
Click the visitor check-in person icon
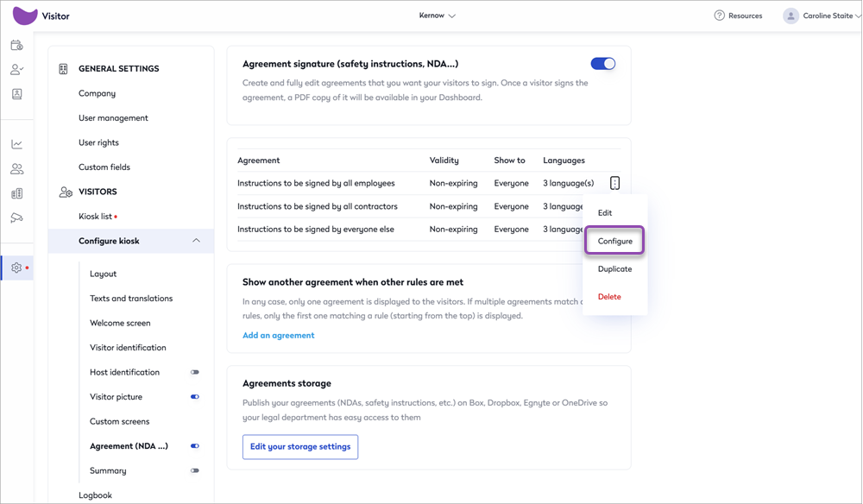16,70
